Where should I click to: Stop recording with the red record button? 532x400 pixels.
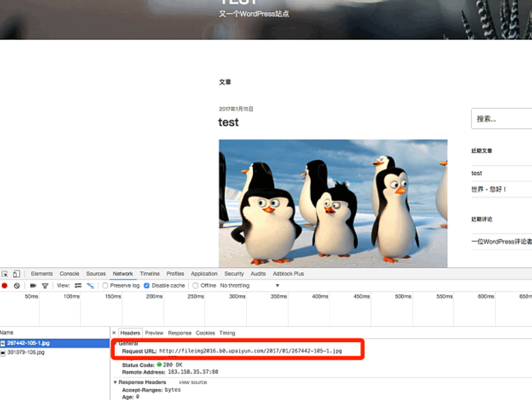point(4,286)
